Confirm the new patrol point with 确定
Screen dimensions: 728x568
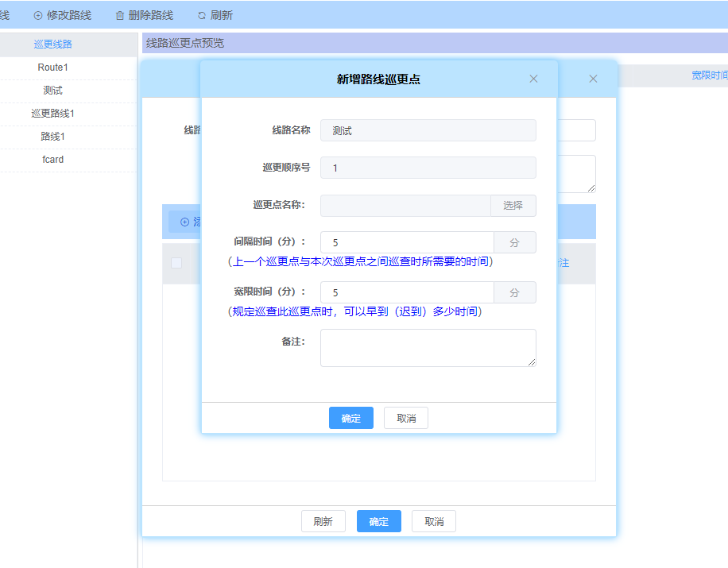coord(350,419)
